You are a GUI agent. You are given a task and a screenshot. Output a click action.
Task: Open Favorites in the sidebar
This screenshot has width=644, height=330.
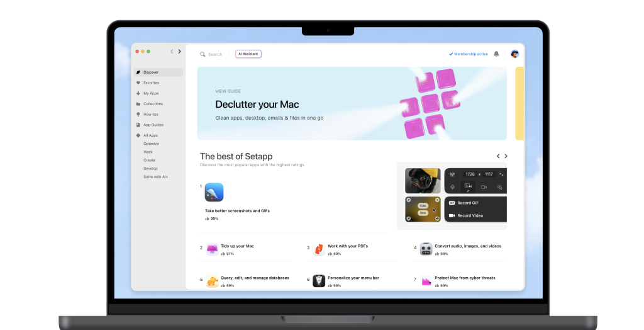point(151,82)
